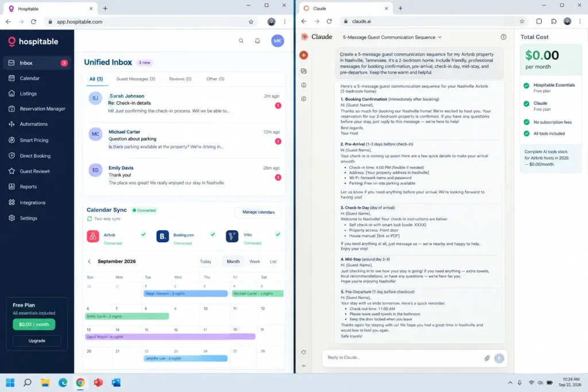The image size is (588, 392).
Task: Switch calendar to Week view
Action: point(254,262)
